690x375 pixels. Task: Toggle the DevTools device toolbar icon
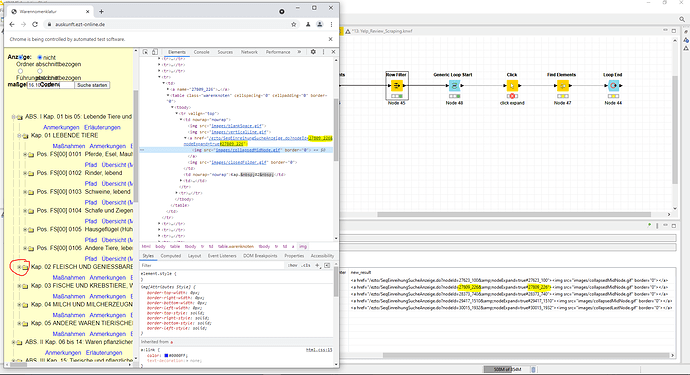pyautogui.click(x=154, y=52)
